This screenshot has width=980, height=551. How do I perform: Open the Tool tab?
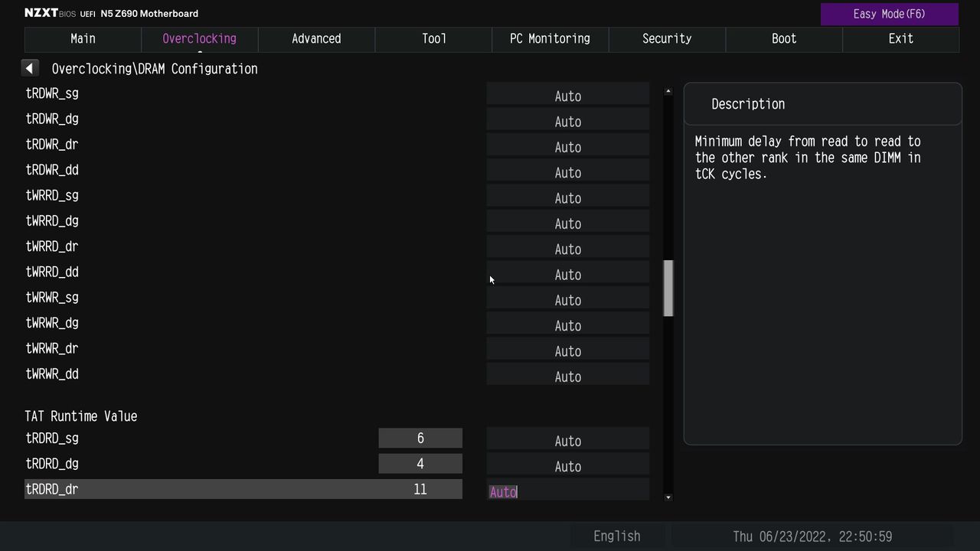click(433, 39)
